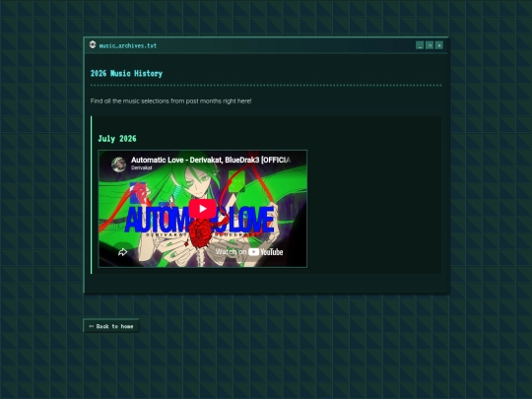Open Watch on YouTube link
This screenshot has width=532, height=399.
[249, 252]
